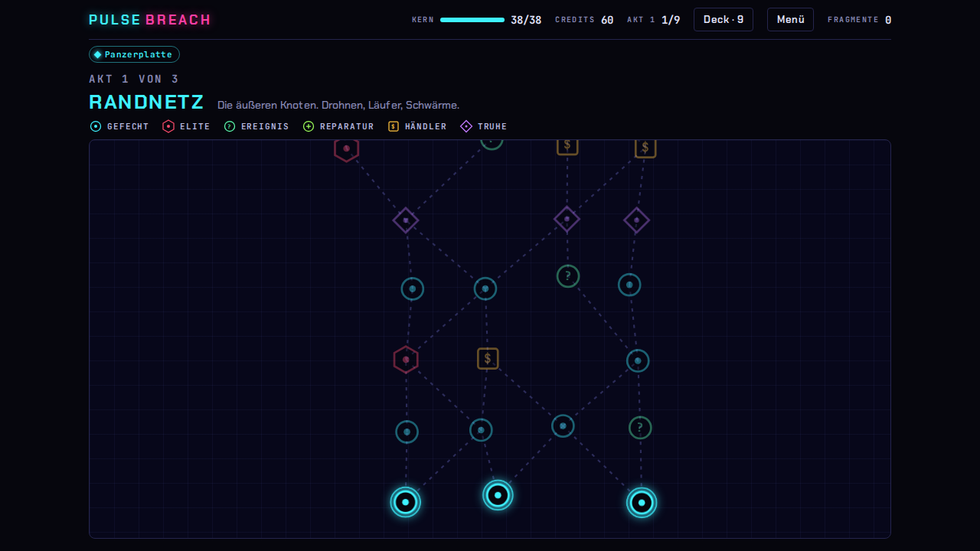Image resolution: width=980 pixels, height=551 pixels.
Task: Click the Truhe legend diamond icon
Action: coord(466,126)
